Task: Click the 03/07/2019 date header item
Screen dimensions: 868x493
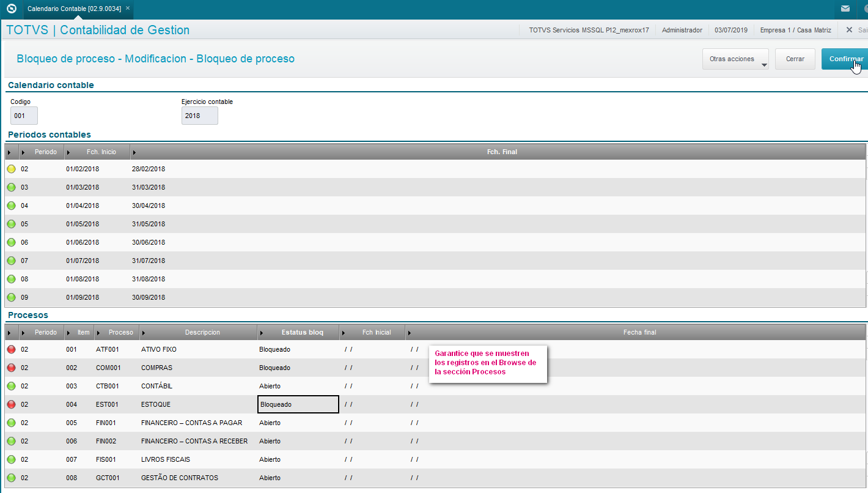Action: pos(730,29)
